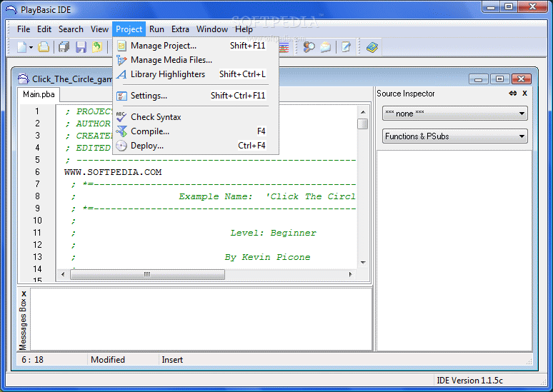The image size is (553, 392).
Task: Click the Deploy disc icon
Action: click(x=121, y=146)
